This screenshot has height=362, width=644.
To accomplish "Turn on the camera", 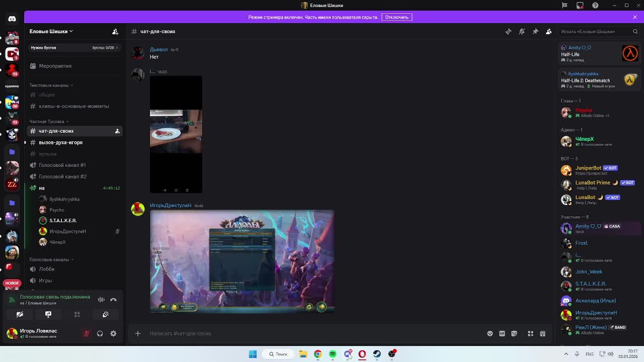I will [20, 314].
